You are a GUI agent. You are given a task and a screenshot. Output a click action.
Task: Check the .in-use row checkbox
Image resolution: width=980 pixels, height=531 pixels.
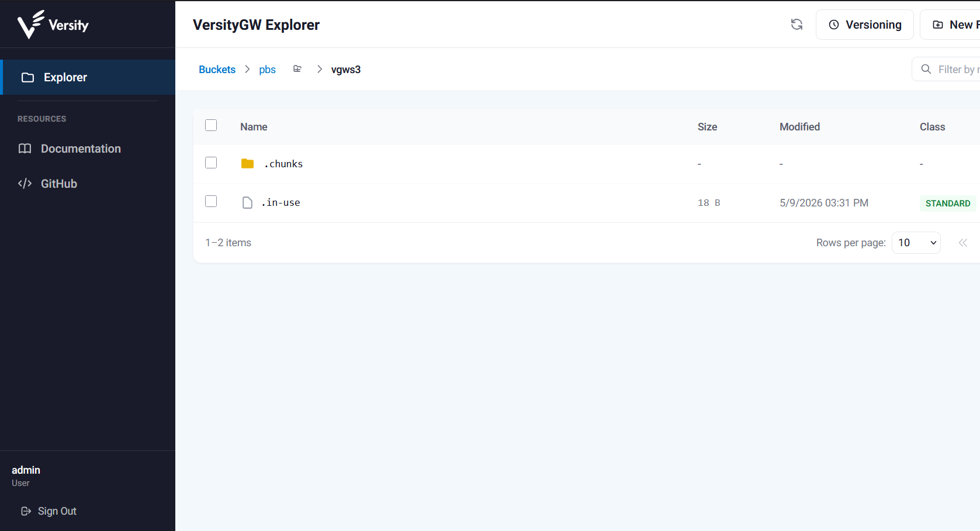pos(211,201)
